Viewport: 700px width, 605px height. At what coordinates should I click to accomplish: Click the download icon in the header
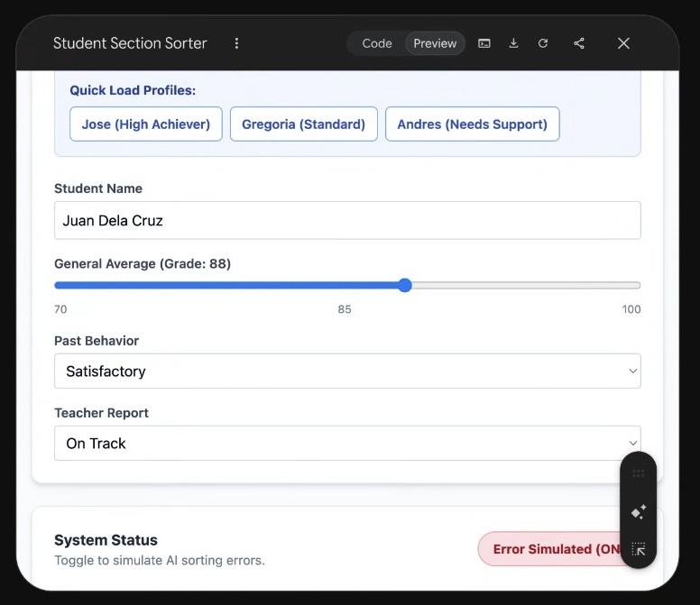(513, 43)
